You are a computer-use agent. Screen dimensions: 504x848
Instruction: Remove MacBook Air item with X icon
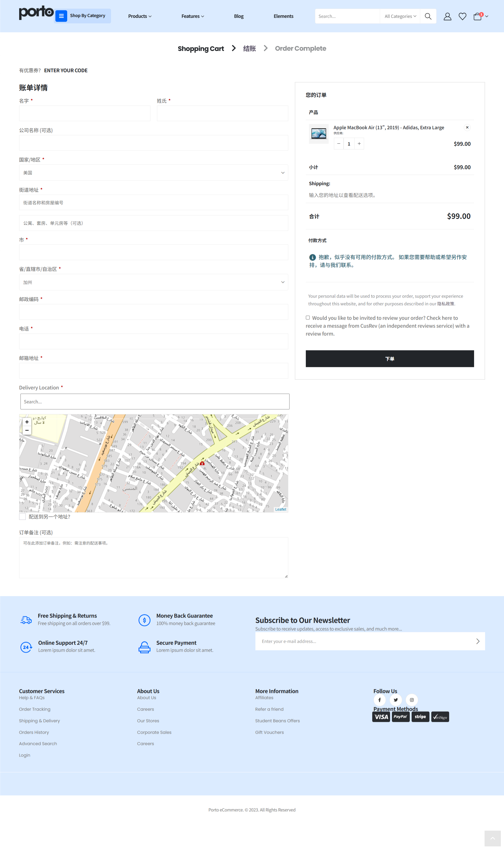467,127
